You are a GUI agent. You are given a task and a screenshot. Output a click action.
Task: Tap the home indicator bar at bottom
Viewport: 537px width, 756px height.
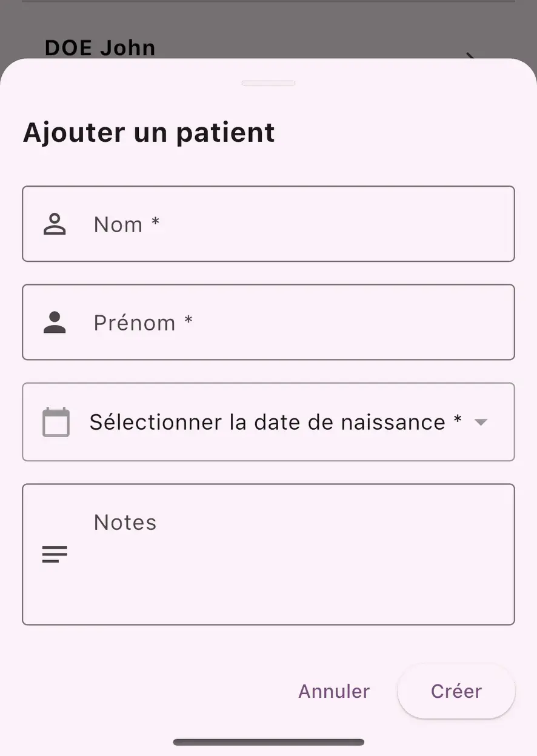[268, 742]
